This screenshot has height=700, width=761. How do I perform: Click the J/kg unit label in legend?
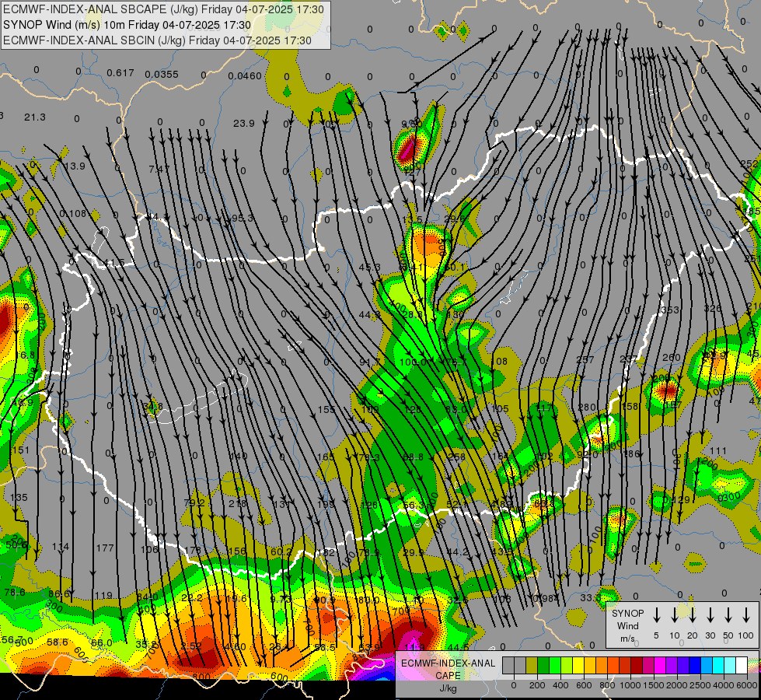click(x=448, y=688)
